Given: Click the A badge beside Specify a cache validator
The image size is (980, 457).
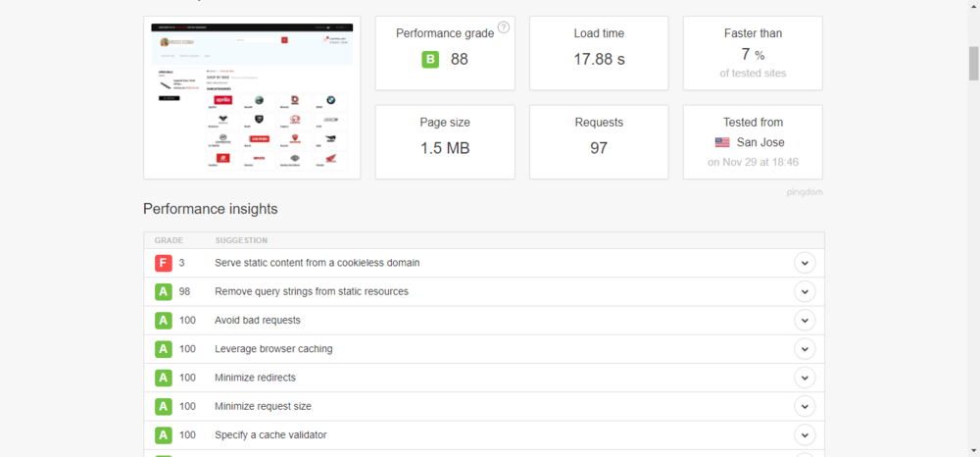Looking at the screenshot, I should pos(163,435).
